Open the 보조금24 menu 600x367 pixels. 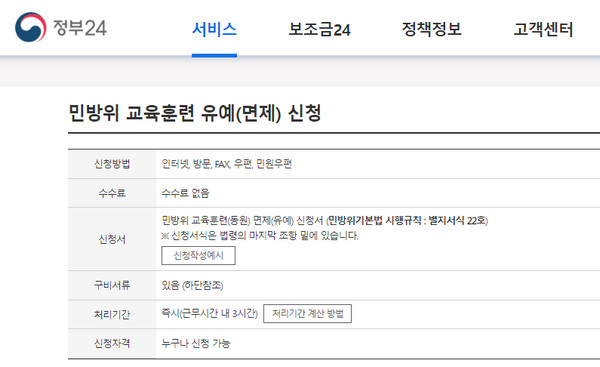[320, 29]
